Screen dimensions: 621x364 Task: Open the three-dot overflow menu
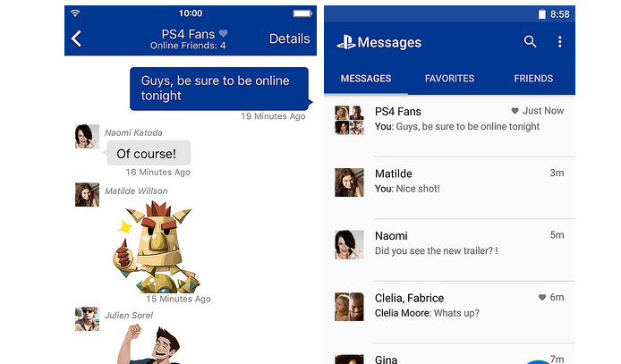click(559, 41)
